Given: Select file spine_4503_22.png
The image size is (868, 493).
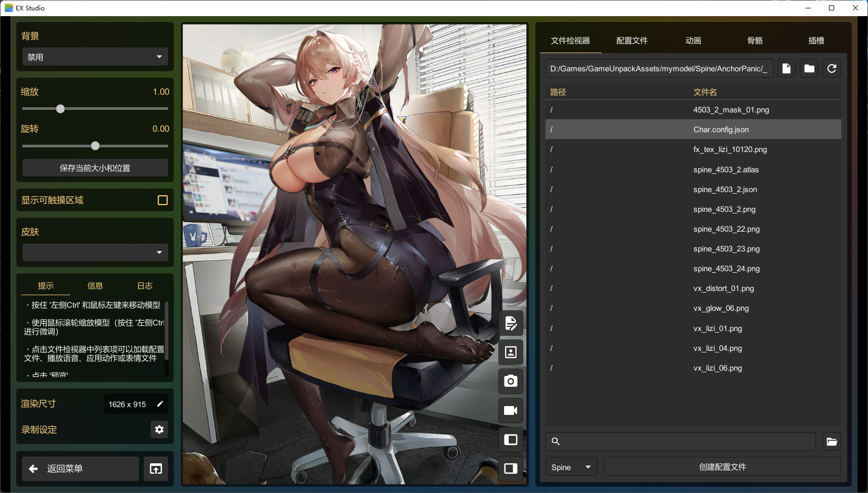Looking at the screenshot, I should point(693,229).
